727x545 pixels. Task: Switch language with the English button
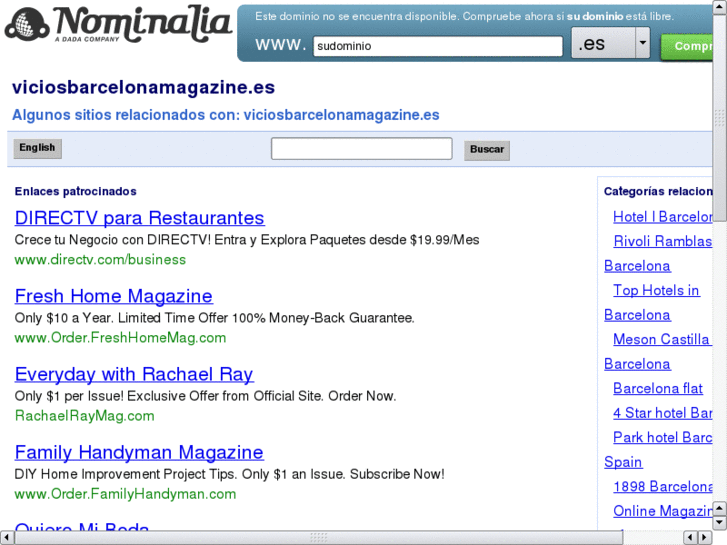pos(37,148)
